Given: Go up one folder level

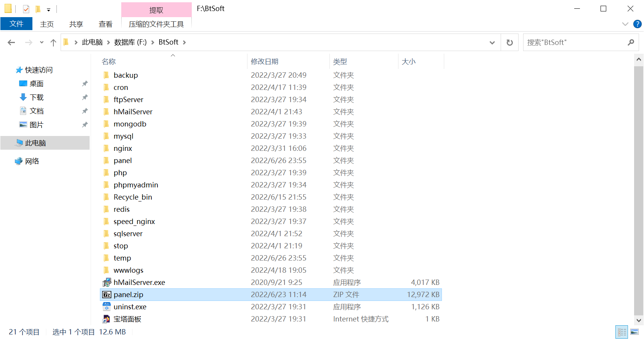Looking at the screenshot, I should (53, 42).
